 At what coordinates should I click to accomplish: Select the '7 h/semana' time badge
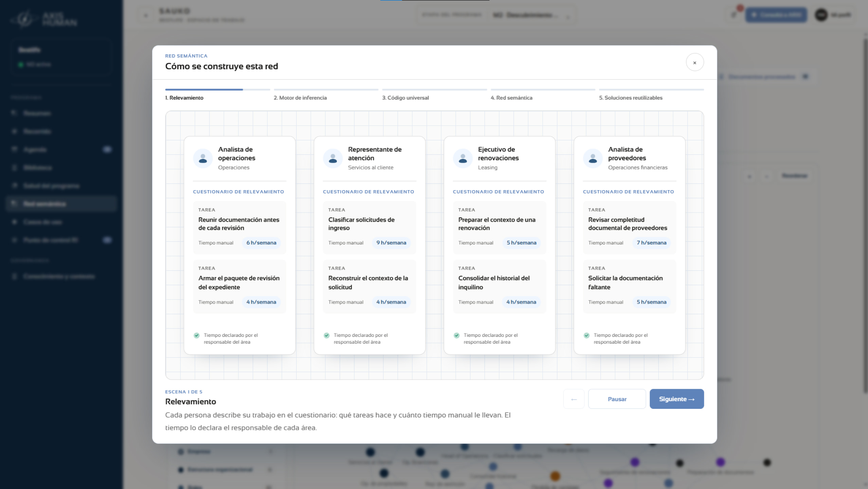click(x=651, y=243)
